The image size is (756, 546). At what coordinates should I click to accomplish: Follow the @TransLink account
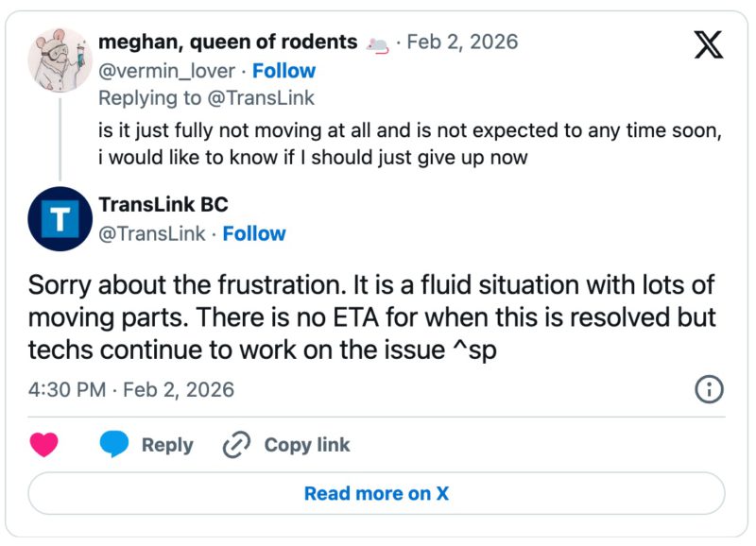click(x=253, y=233)
